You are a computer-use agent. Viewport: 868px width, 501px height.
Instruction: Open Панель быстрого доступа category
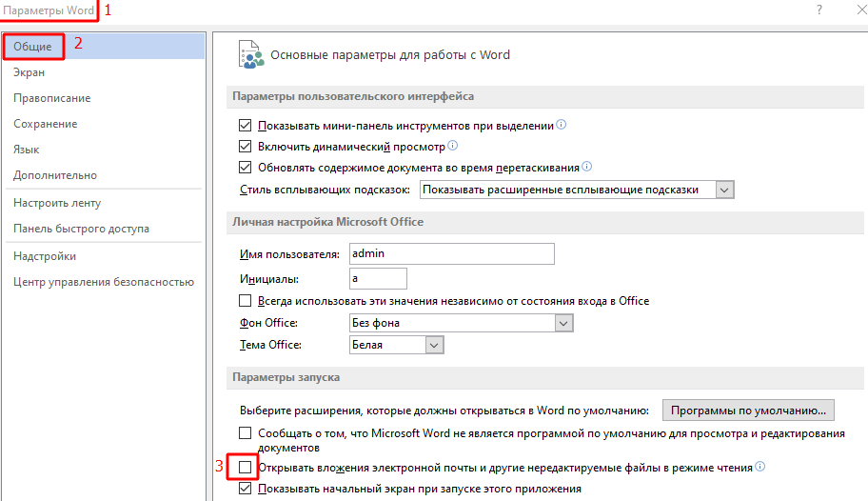104,228
